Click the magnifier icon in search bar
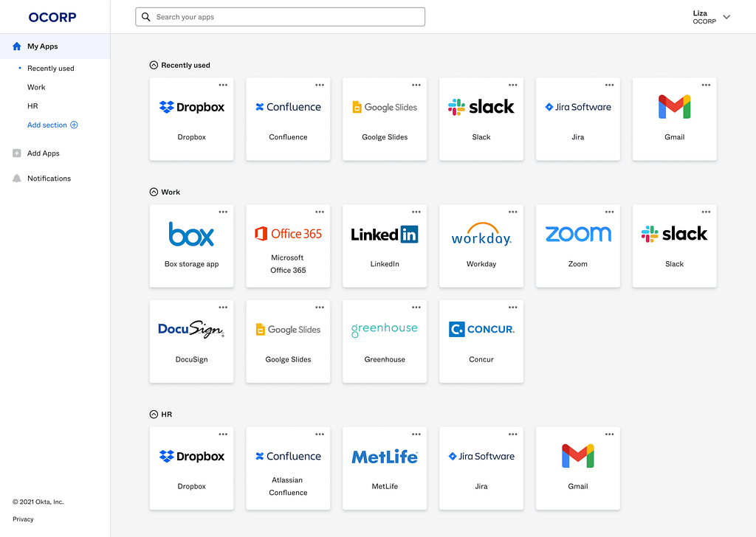The width and height of the screenshot is (756, 537). click(145, 17)
